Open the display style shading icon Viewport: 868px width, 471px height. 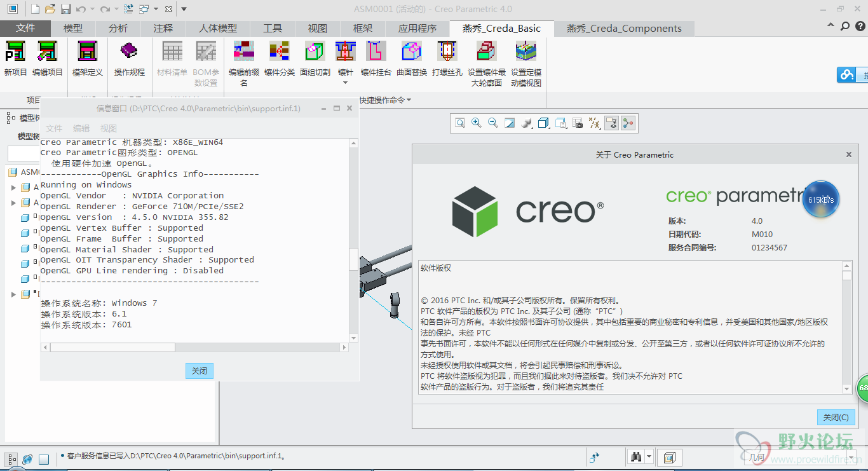pos(526,123)
